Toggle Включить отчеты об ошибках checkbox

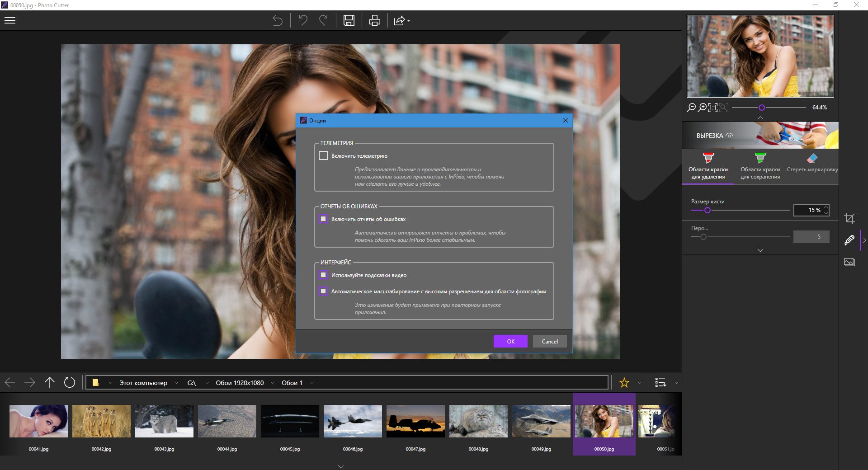pyautogui.click(x=323, y=219)
